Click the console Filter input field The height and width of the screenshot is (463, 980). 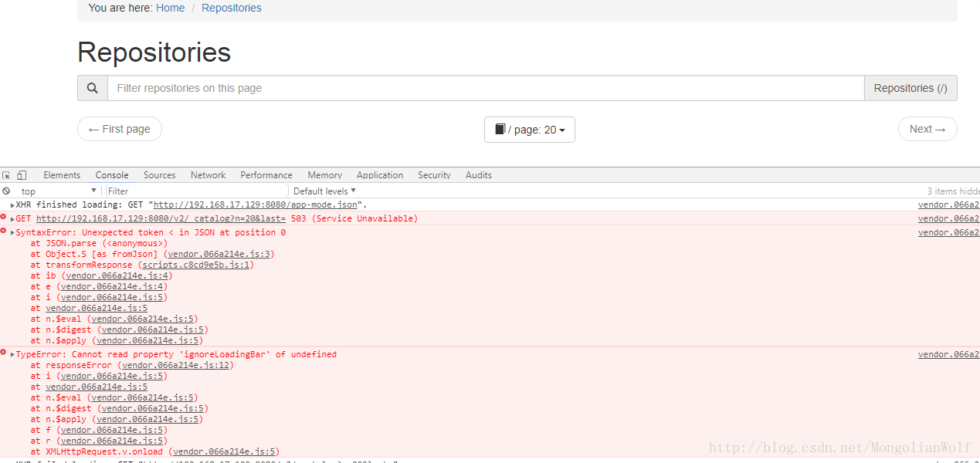coord(197,191)
